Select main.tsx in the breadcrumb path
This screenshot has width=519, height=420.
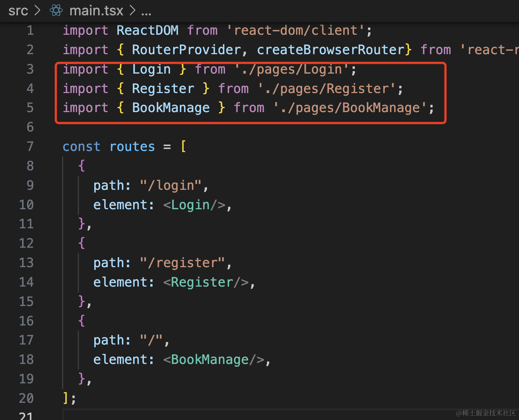point(96,10)
